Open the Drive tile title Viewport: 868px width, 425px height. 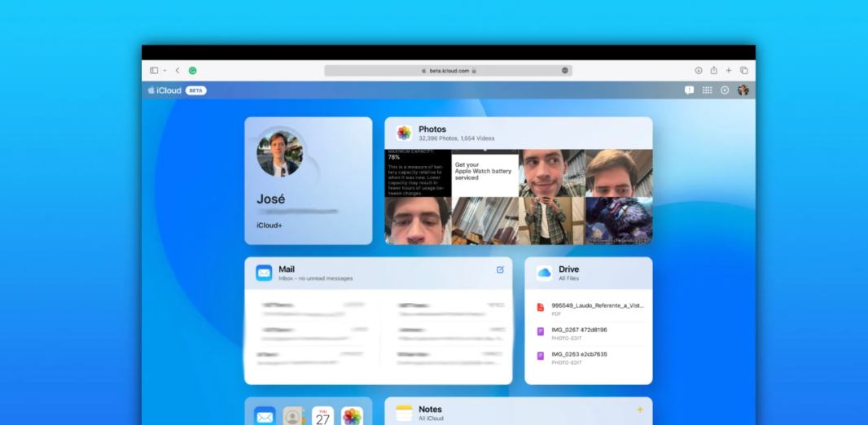pos(568,269)
